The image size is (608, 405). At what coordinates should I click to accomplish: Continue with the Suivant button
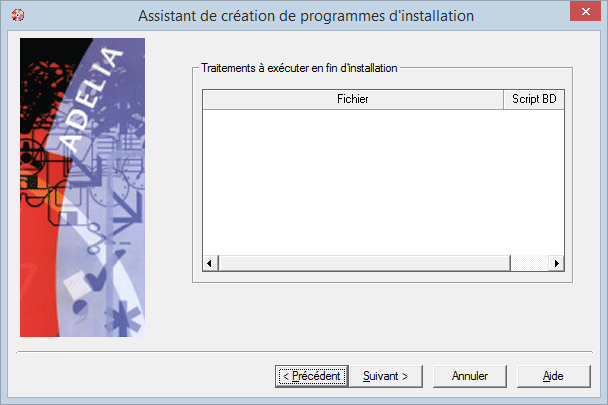pyautogui.click(x=386, y=376)
